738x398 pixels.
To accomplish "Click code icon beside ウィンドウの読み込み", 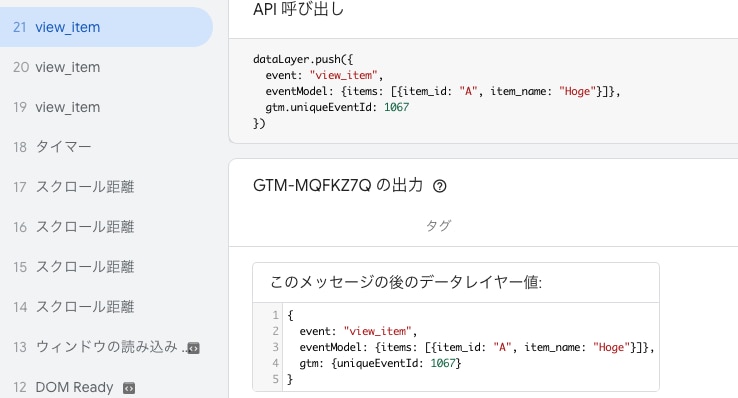I will coord(193,348).
